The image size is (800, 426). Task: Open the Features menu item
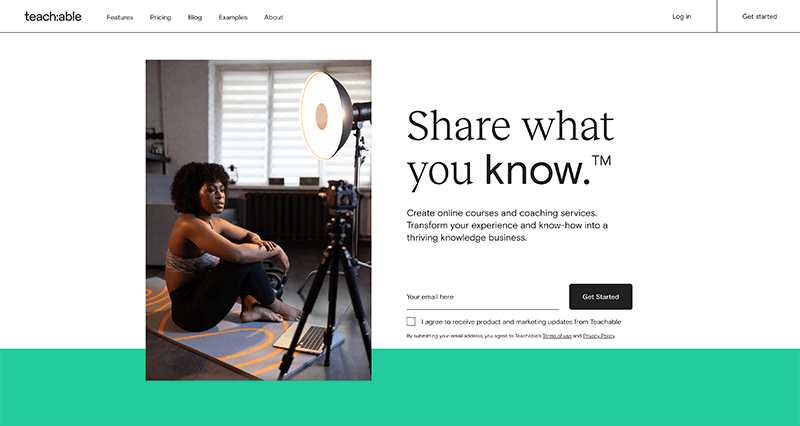coord(119,17)
